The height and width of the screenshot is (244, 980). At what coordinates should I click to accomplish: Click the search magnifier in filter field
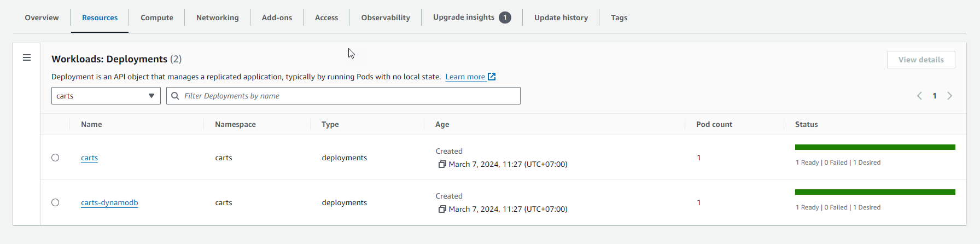[x=175, y=96]
